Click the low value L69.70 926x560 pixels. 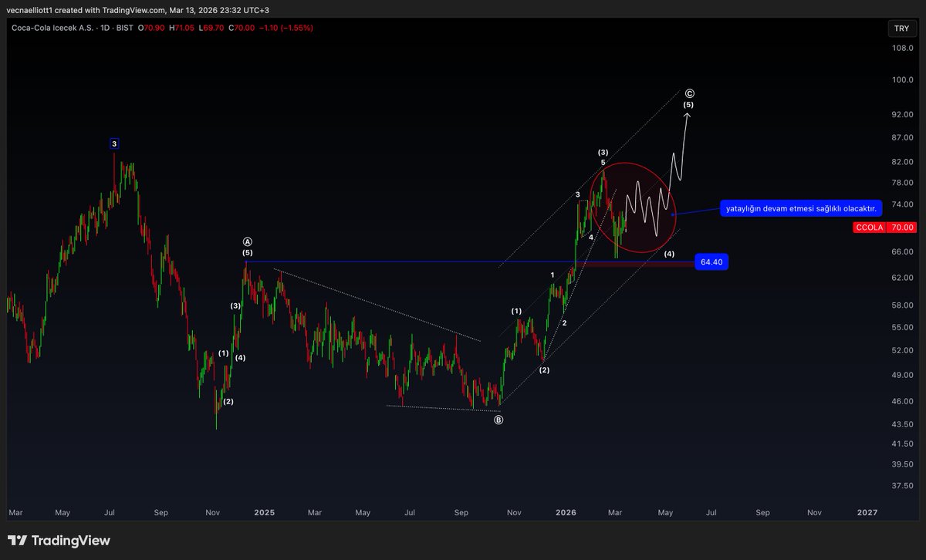pyautogui.click(x=211, y=28)
